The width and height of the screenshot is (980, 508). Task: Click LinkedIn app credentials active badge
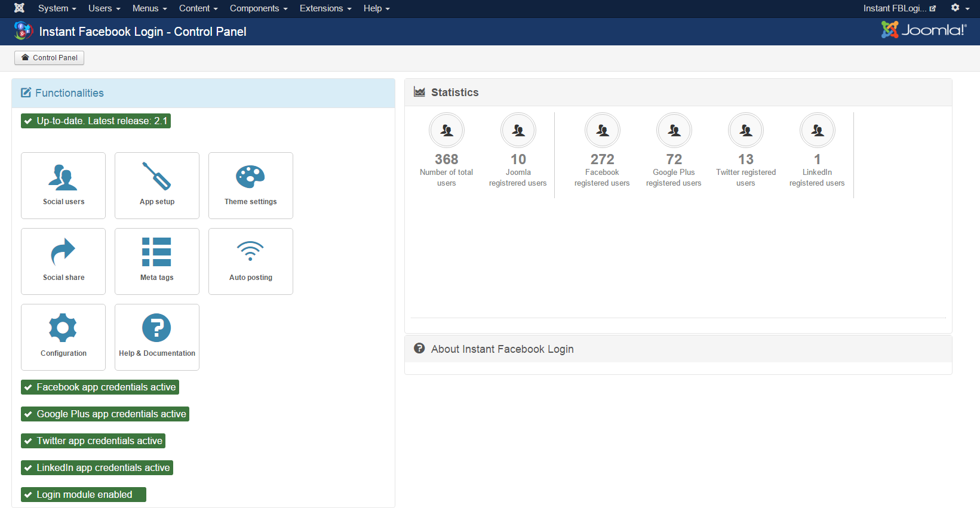tap(97, 468)
